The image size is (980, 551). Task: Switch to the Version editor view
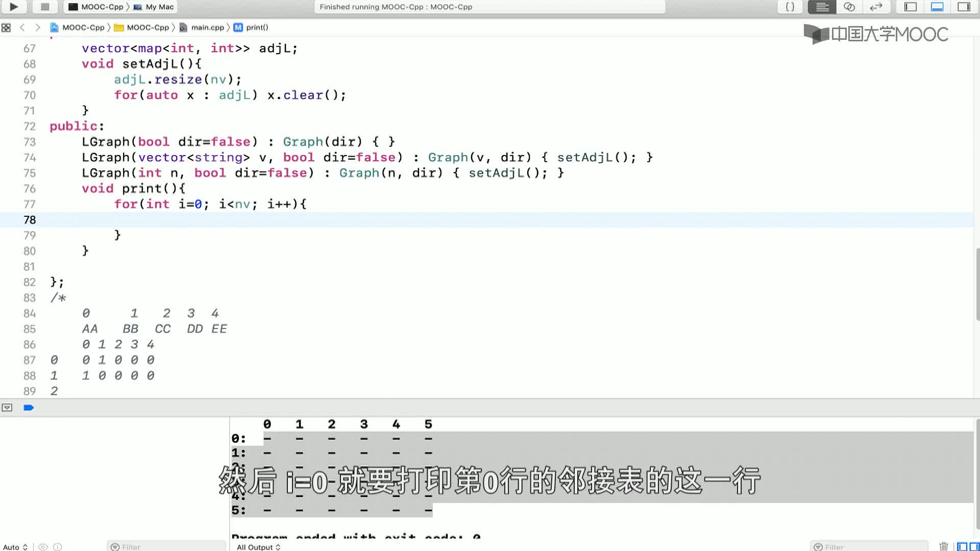coord(876,7)
